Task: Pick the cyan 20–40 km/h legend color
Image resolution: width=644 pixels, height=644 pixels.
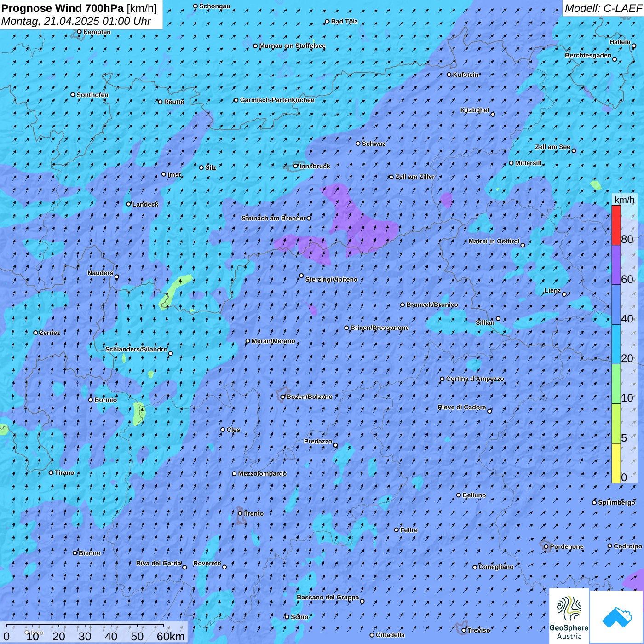Action: [616, 345]
